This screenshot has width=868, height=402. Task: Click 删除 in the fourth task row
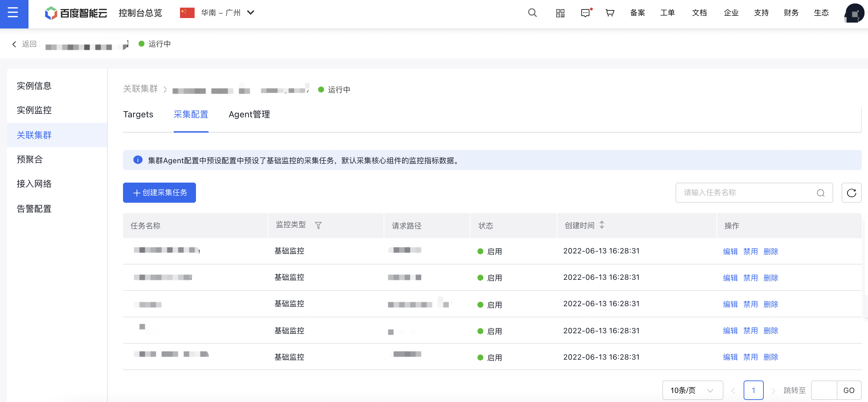tap(771, 330)
